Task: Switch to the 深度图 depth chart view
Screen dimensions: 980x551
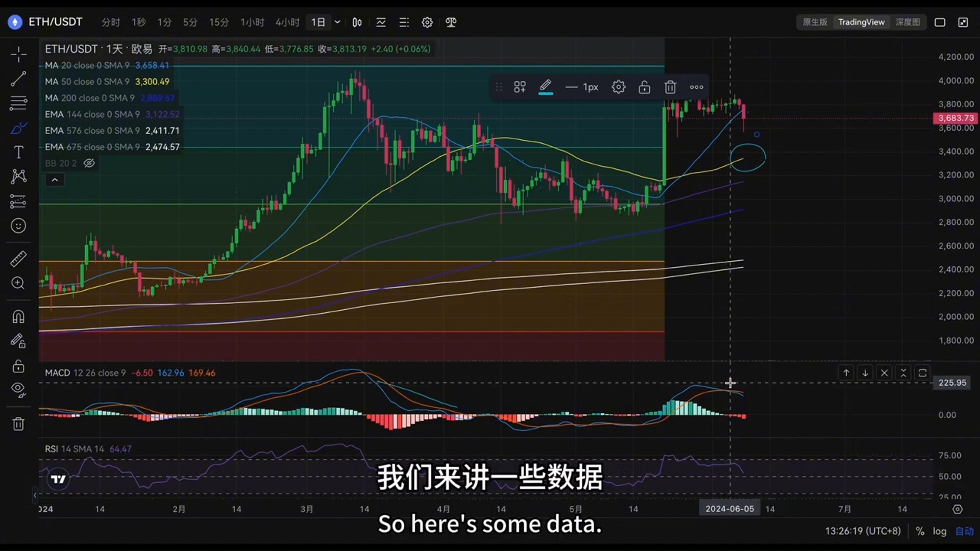Action: (908, 22)
